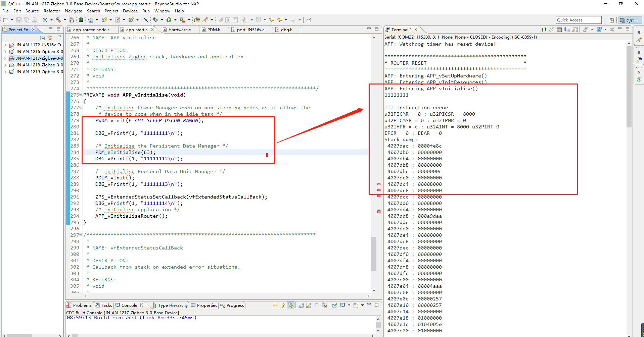Save the current file via the Save icon
644x337 pixels.
19,20
